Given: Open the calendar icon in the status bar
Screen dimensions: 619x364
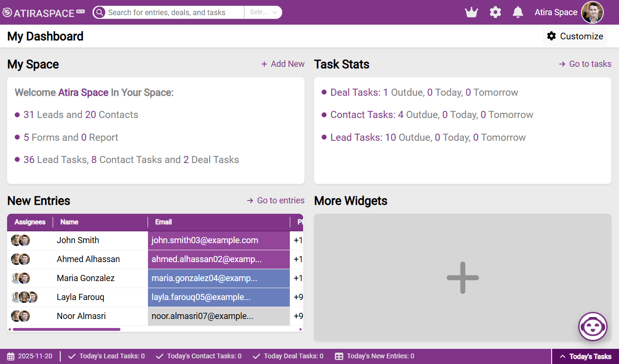Looking at the screenshot, I should coord(11,356).
